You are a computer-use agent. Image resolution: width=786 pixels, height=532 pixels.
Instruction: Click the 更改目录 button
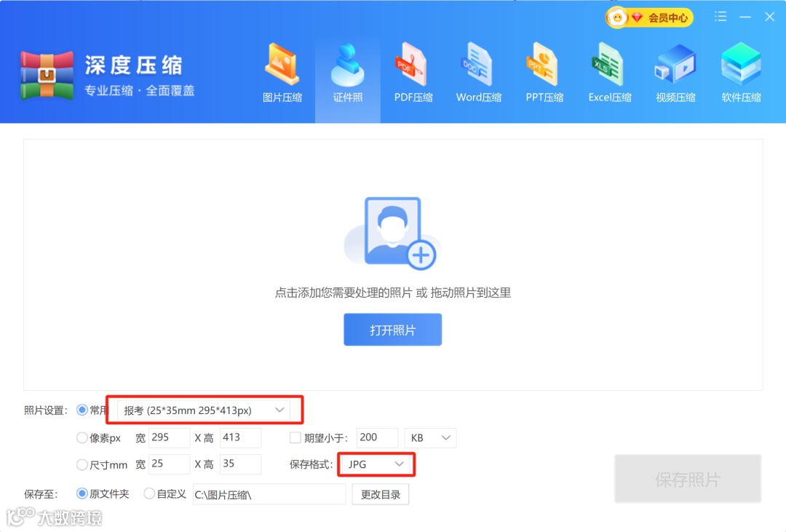pos(381,494)
